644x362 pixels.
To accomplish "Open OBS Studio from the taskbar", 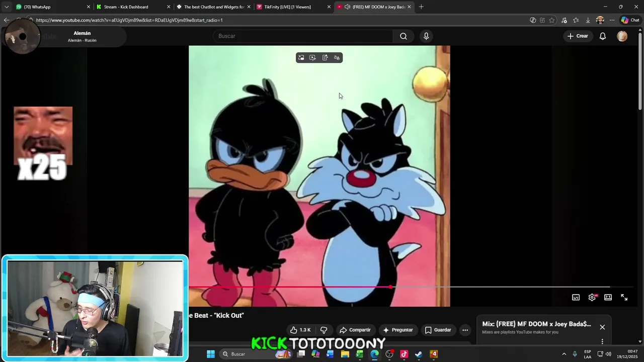I will click(389, 354).
